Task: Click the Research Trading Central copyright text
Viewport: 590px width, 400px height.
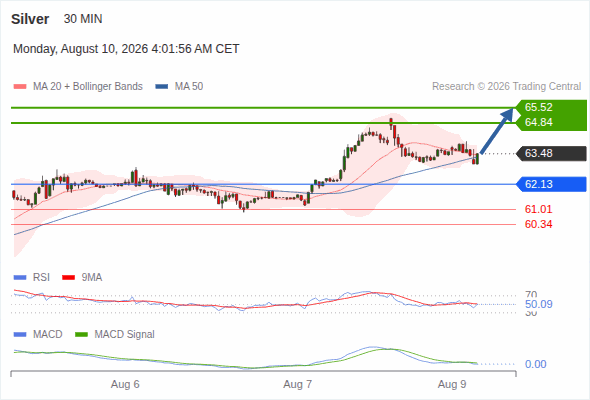Action: (x=506, y=87)
